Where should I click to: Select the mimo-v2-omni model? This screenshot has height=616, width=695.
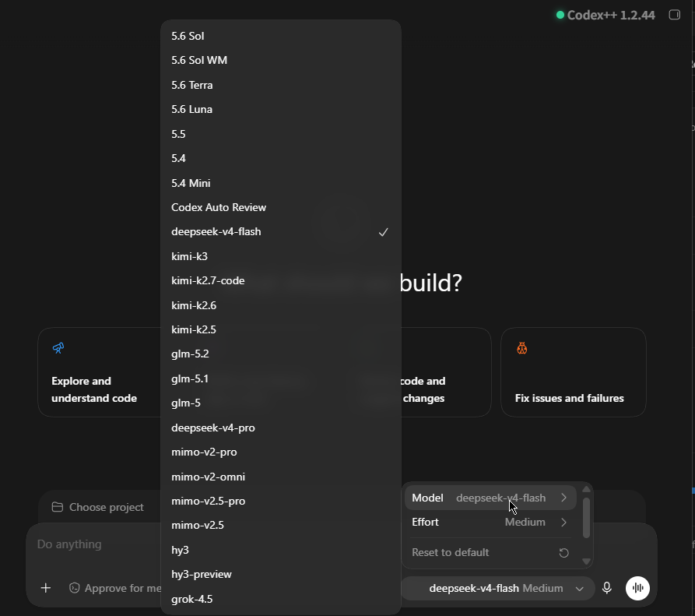pyautogui.click(x=281, y=477)
